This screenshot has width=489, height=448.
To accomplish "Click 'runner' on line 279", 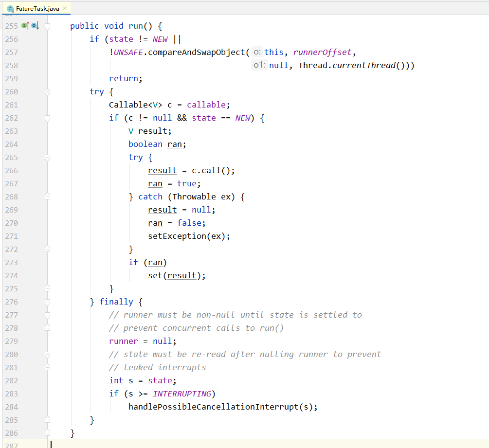I will coord(124,341).
